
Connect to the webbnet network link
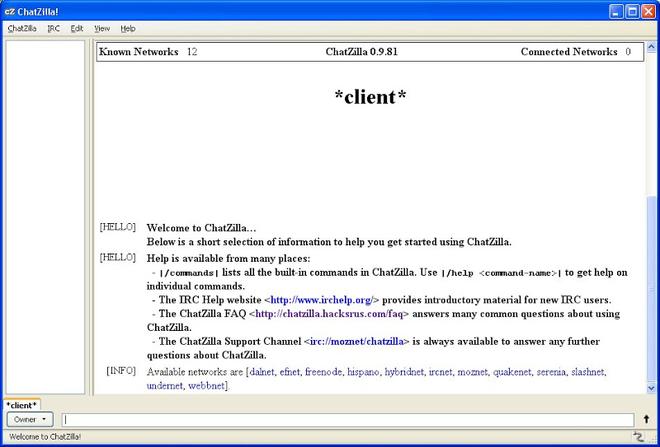pos(206,386)
